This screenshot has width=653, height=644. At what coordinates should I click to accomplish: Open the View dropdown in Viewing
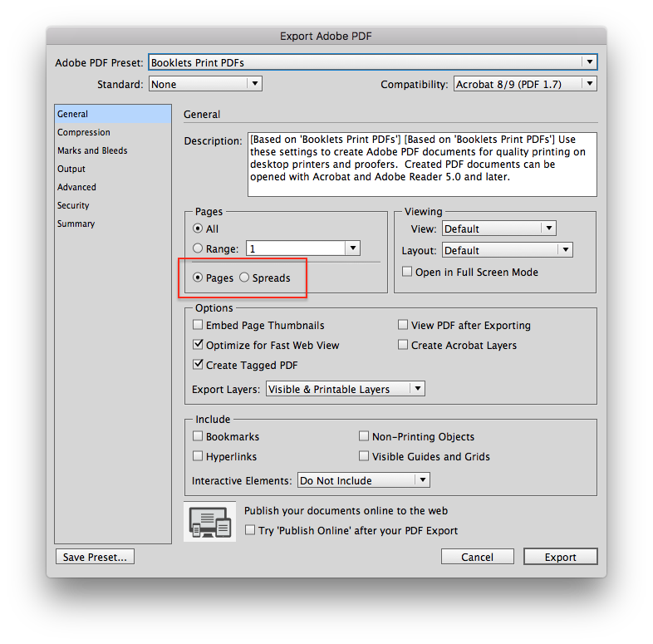(499, 229)
